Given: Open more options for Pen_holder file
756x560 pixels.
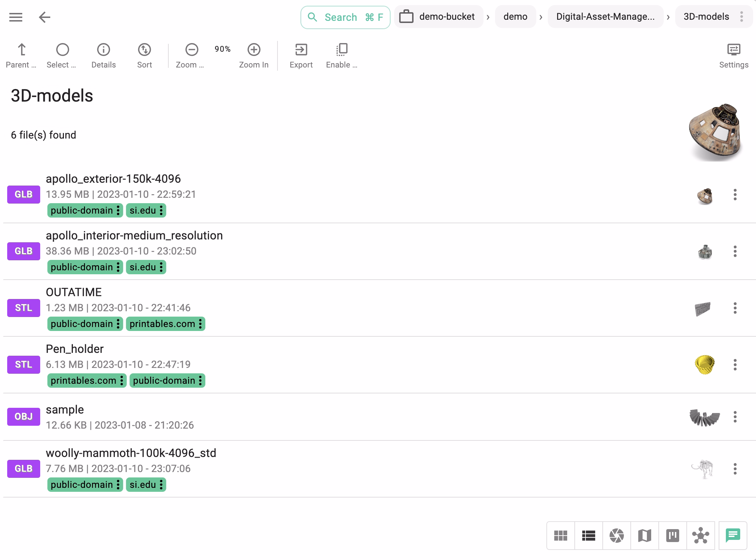Looking at the screenshot, I should [735, 365].
